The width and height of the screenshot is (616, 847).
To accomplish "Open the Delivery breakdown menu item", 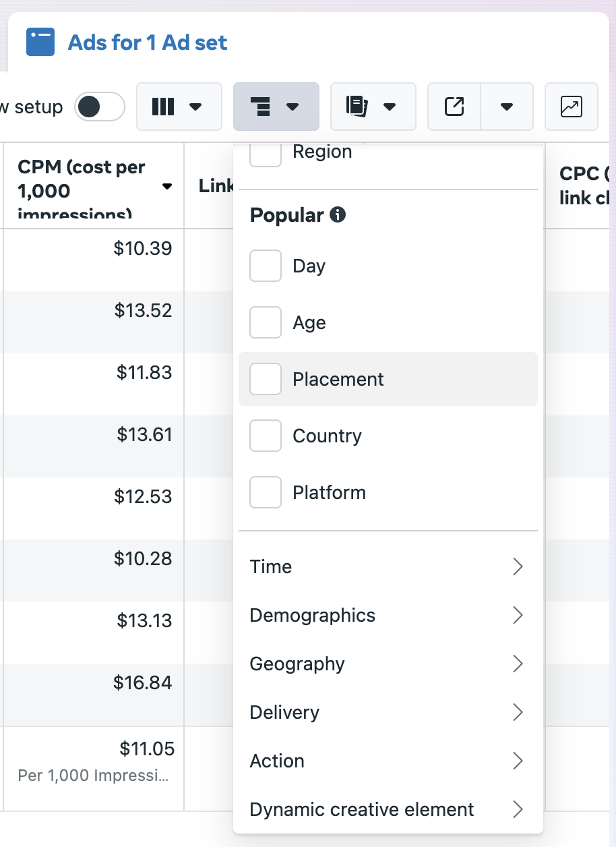I will point(388,712).
